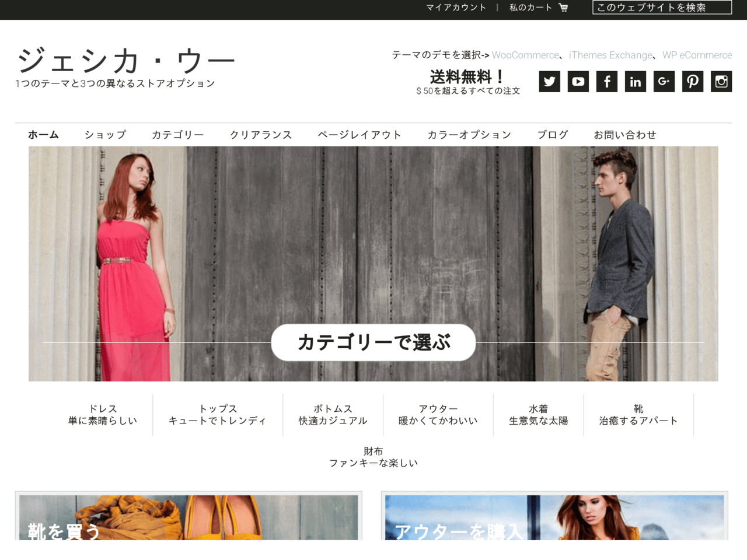747x560 pixels.
Task: Open the Pinterest social icon
Action: (692, 81)
